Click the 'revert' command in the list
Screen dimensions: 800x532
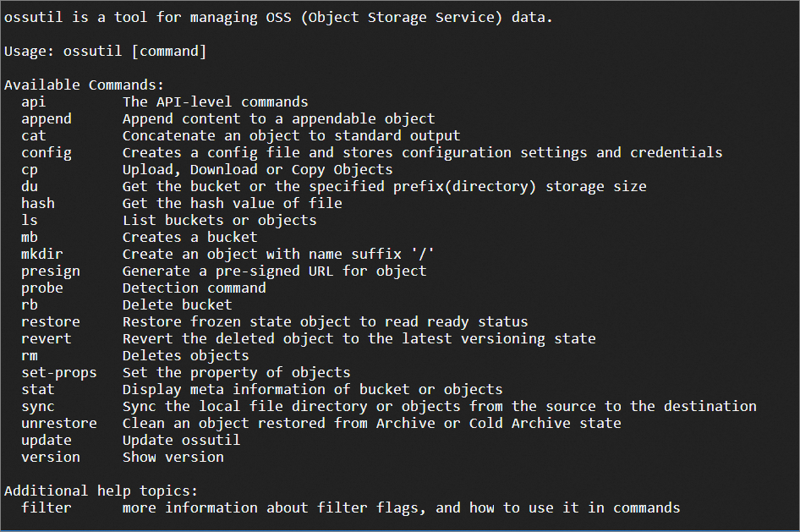(47, 338)
